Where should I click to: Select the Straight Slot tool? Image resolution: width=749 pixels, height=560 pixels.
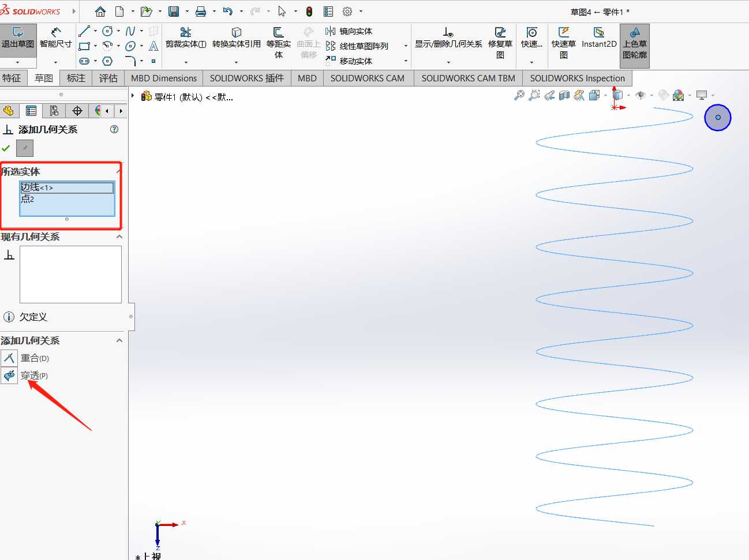(84, 61)
